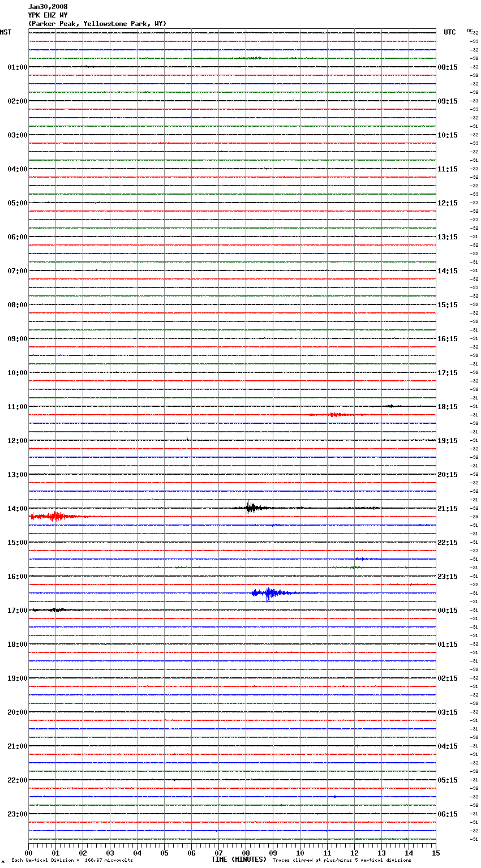This screenshot has height=868, width=481.
Task: Click the MST time label '06:00'
Action: [x=17, y=237]
